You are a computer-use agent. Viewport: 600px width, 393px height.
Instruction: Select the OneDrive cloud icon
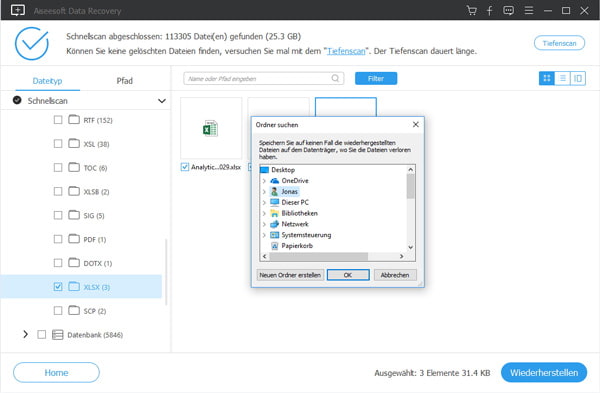(274, 181)
